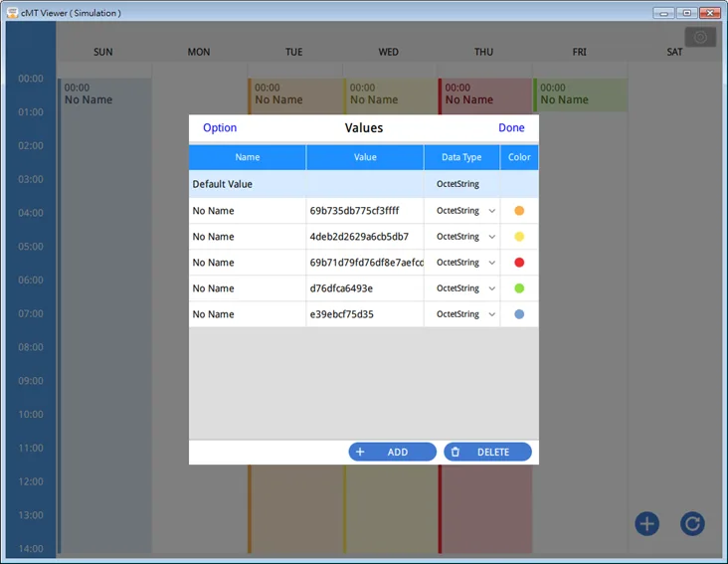The height and width of the screenshot is (564, 728).
Task: Click value cell e39ebcf75d35
Action: 365,314
